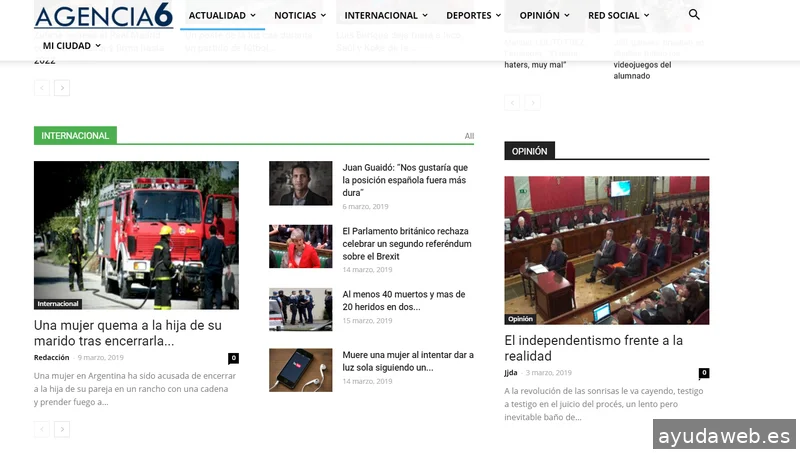Click excerpt 'Una mujer en Argentina ha sido acusada'

point(135,389)
